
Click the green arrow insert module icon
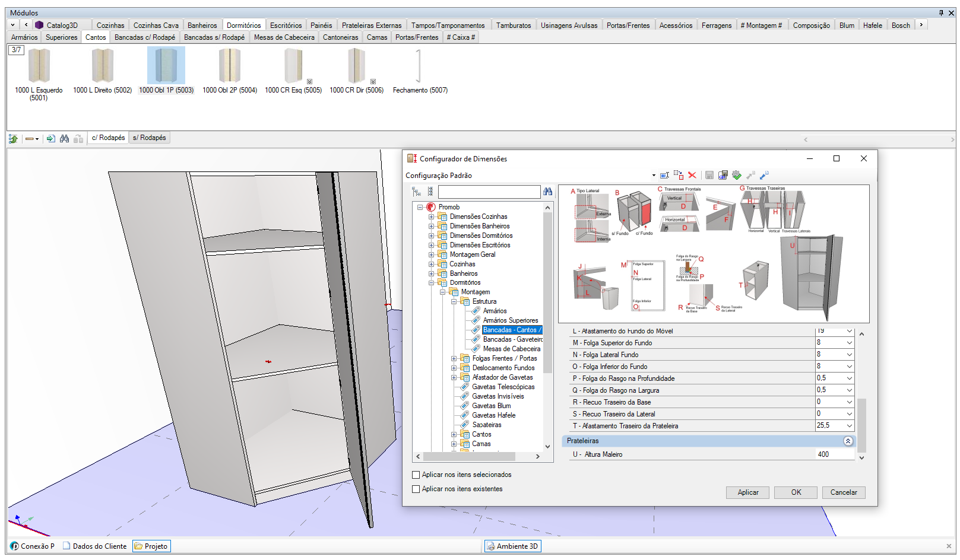pyautogui.click(x=50, y=138)
